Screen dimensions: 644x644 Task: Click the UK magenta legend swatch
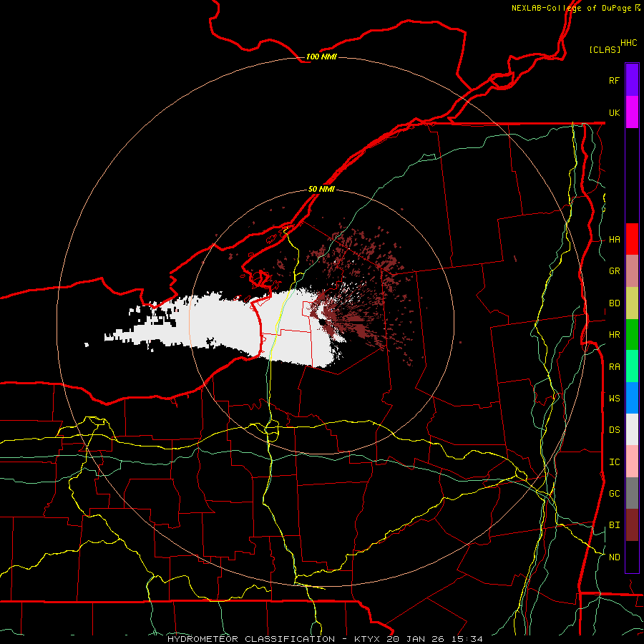point(632,112)
